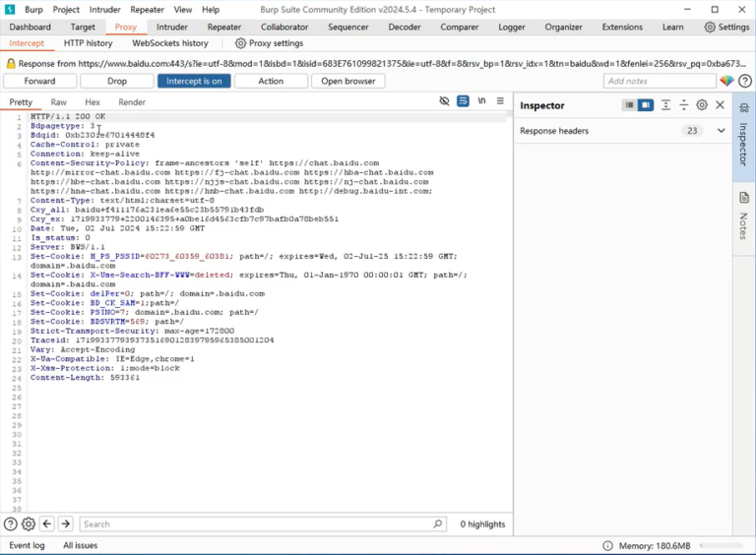Screen dimensions: 756x555
Task: Switch to WebSockets history sub-tab
Action: point(170,43)
